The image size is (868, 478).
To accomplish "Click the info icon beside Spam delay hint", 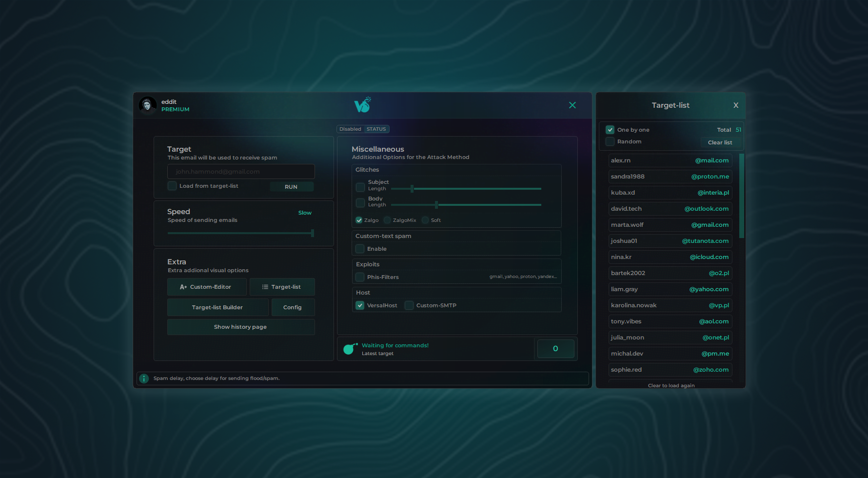I will [x=144, y=378].
